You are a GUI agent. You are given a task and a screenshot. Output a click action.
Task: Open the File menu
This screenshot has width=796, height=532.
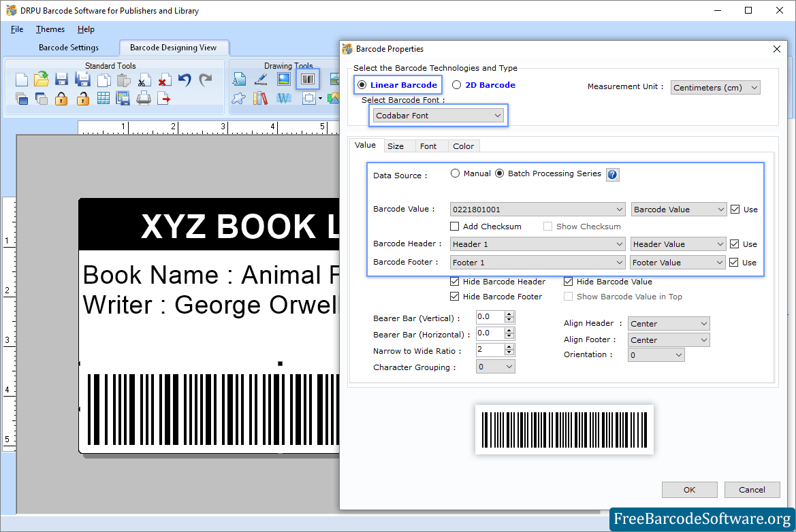click(17, 29)
